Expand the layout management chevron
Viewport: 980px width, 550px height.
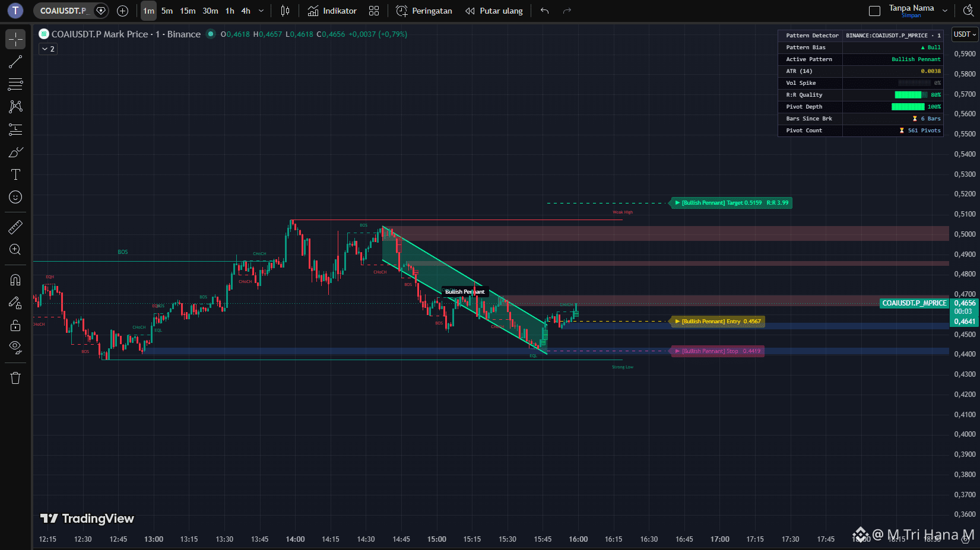coord(945,11)
